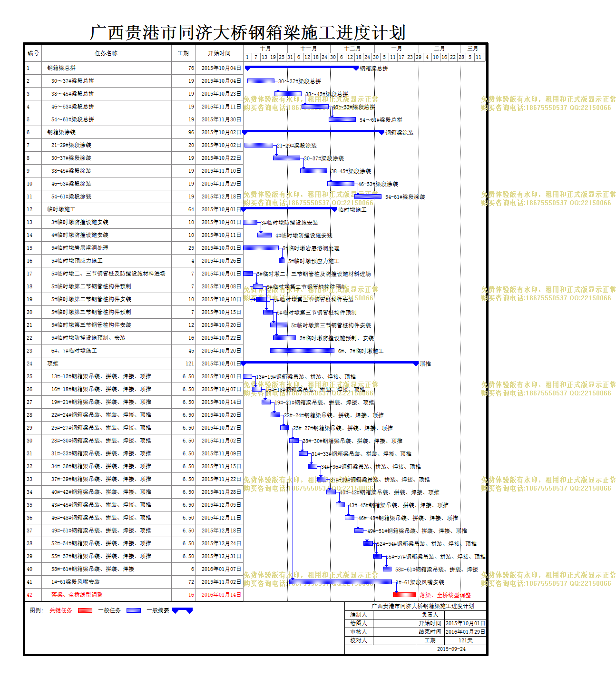Screen dimensions: 616x678
Task: Click the Gantt bar for 1#-61梁段风嘴安装
Action: point(341,582)
